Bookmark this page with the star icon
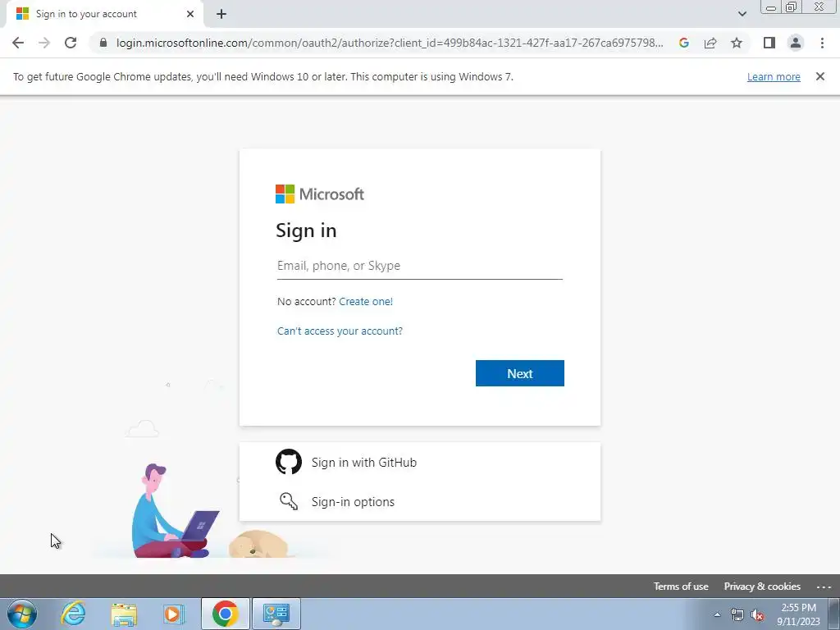 [x=737, y=43]
